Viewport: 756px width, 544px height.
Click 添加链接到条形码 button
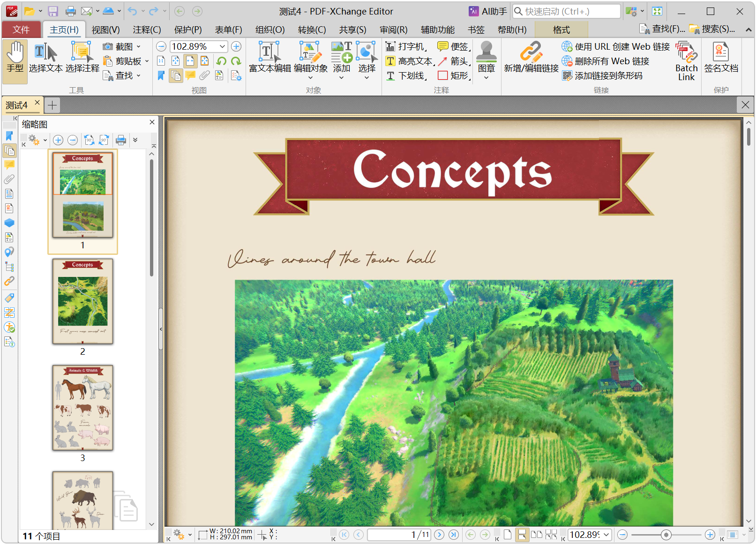pyautogui.click(x=602, y=75)
